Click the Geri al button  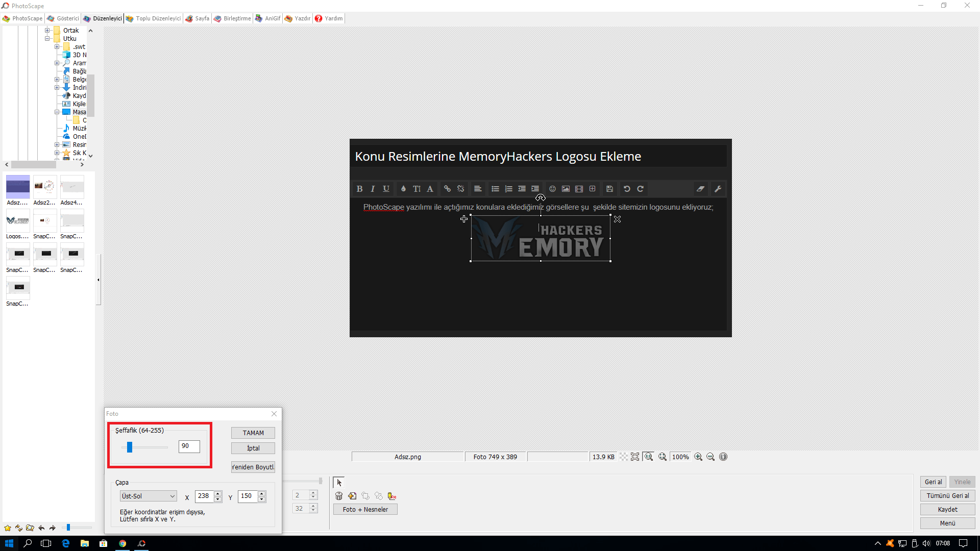[934, 482]
